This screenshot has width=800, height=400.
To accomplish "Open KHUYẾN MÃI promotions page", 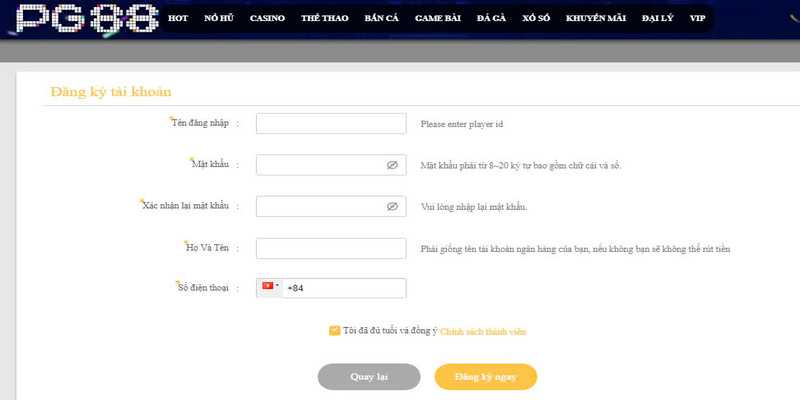I will [x=596, y=18].
